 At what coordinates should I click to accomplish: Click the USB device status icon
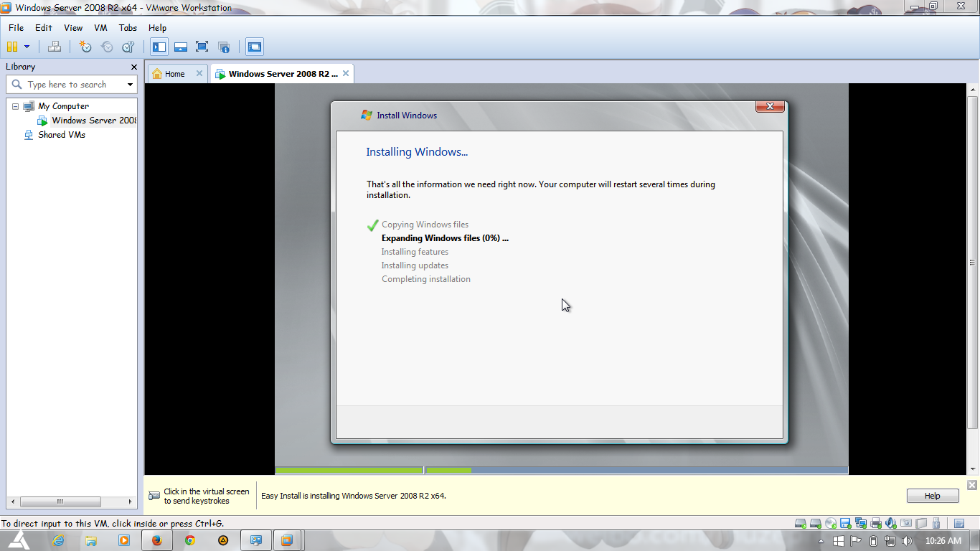pos(936,523)
